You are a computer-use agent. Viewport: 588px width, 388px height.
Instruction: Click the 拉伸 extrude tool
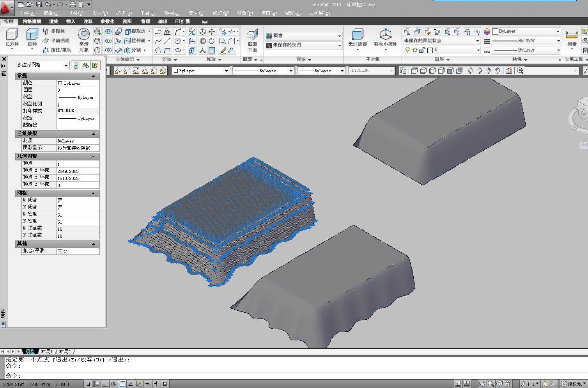click(x=32, y=38)
